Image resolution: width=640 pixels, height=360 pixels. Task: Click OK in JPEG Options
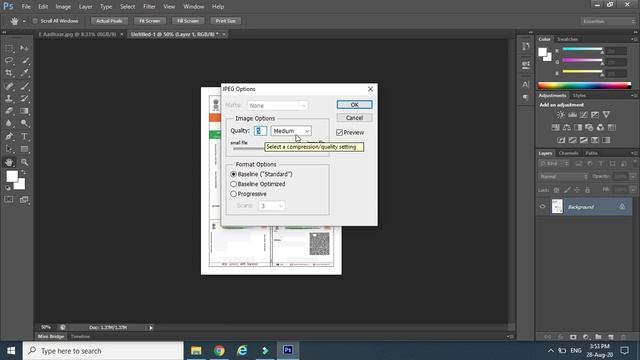354,105
